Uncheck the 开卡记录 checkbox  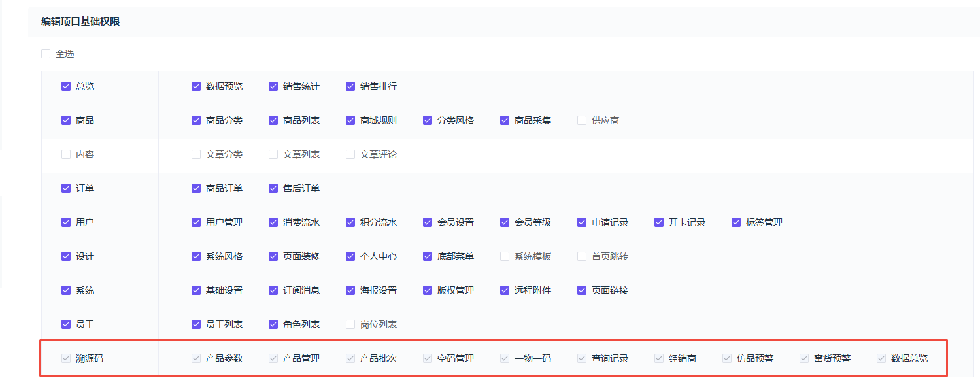coord(659,222)
